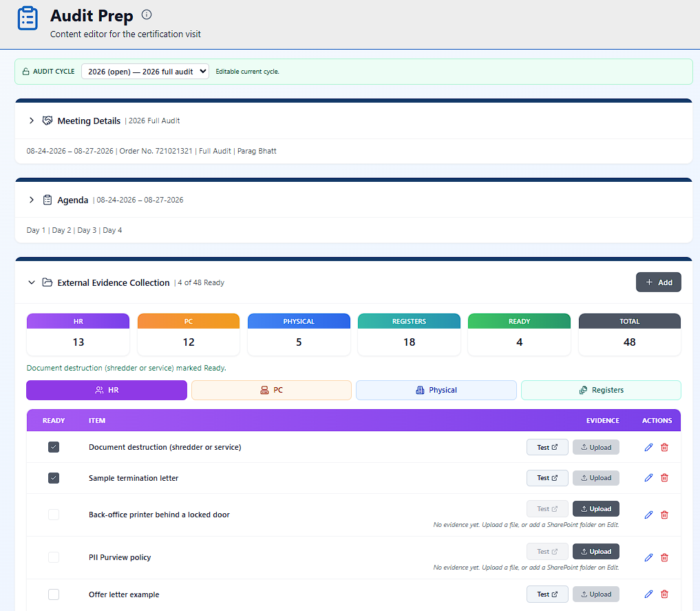This screenshot has width=700, height=611.
Task: Click the Audit Prep clipboard logo icon
Action: pyautogui.click(x=28, y=19)
